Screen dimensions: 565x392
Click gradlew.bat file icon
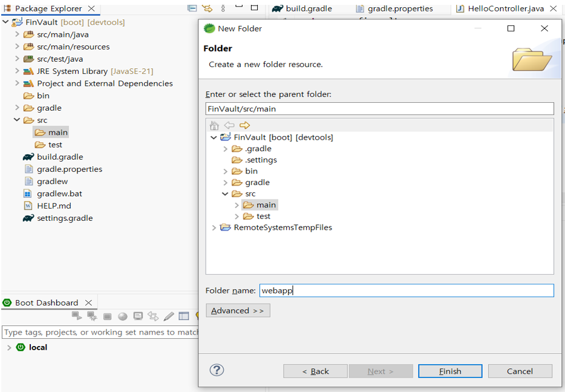coord(28,194)
